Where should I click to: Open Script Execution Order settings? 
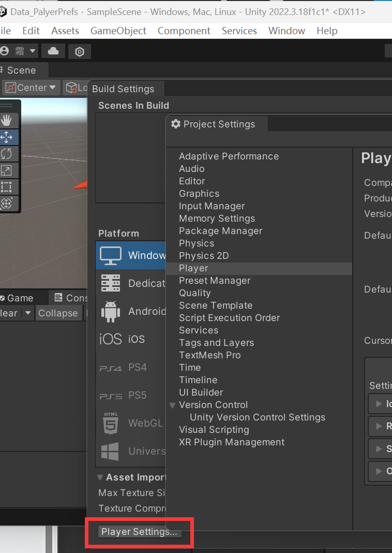coord(229,318)
